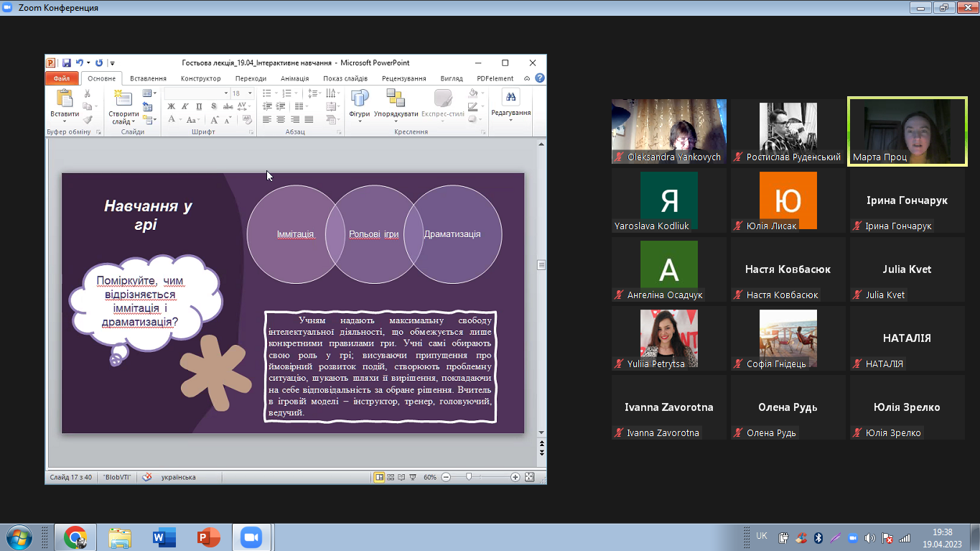Image resolution: width=980 pixels, height=551 pixels.
Task: Toggle italic (К) text formatting
Action: pyautogui.click(x=185, y=106)
